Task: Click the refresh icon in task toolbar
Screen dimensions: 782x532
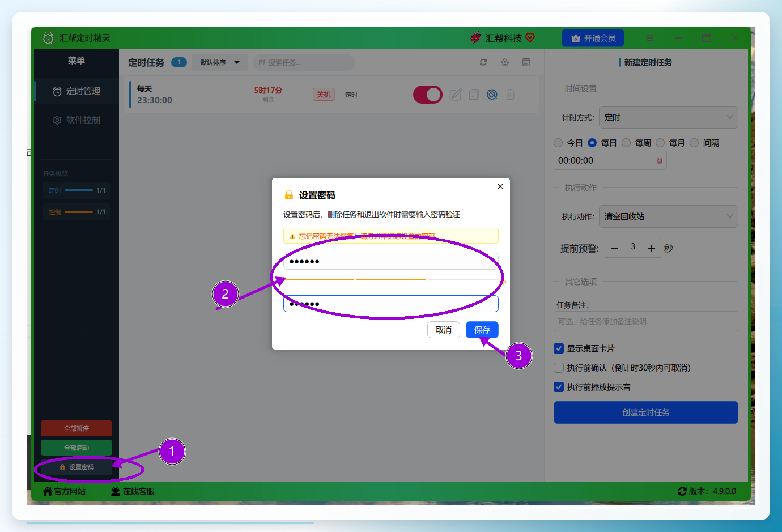Action: point(483,62)
